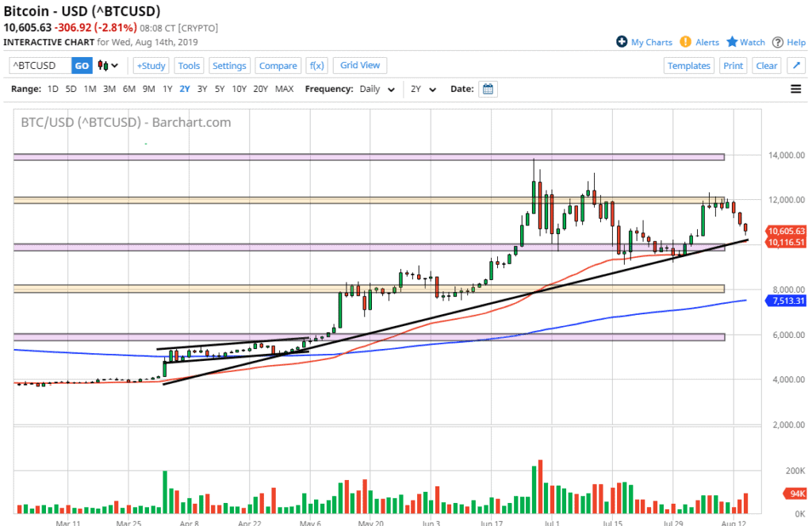The image size is (812, 526).
Task: Click the Watch star icon
Action: tap(732, 42)
